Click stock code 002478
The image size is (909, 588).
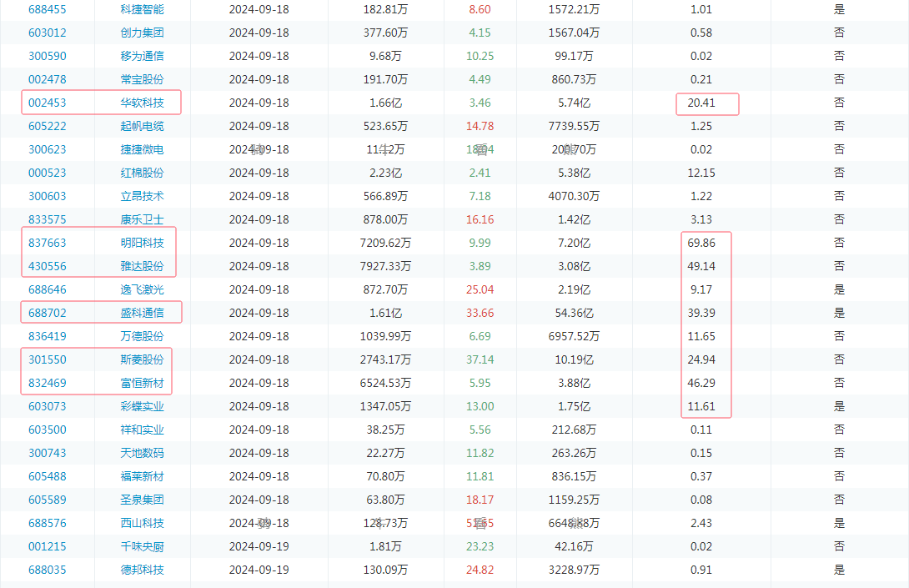(47, 79)
